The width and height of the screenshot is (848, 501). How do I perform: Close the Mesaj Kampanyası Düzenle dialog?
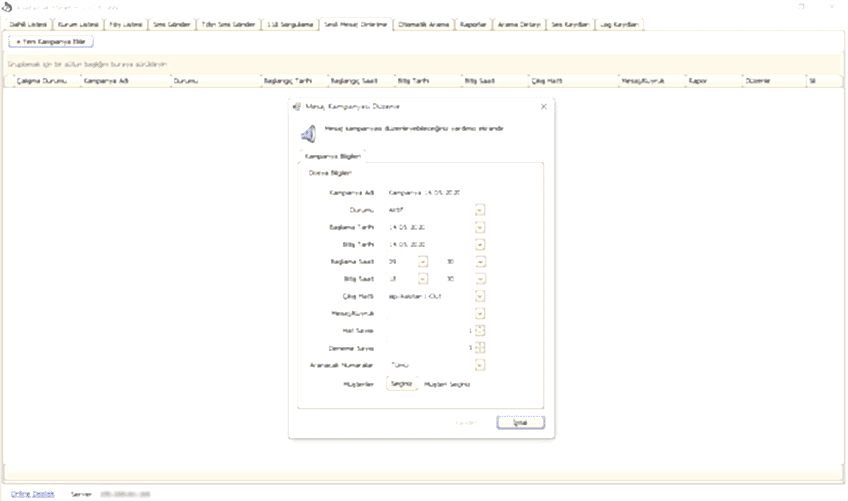click(543, 105)
